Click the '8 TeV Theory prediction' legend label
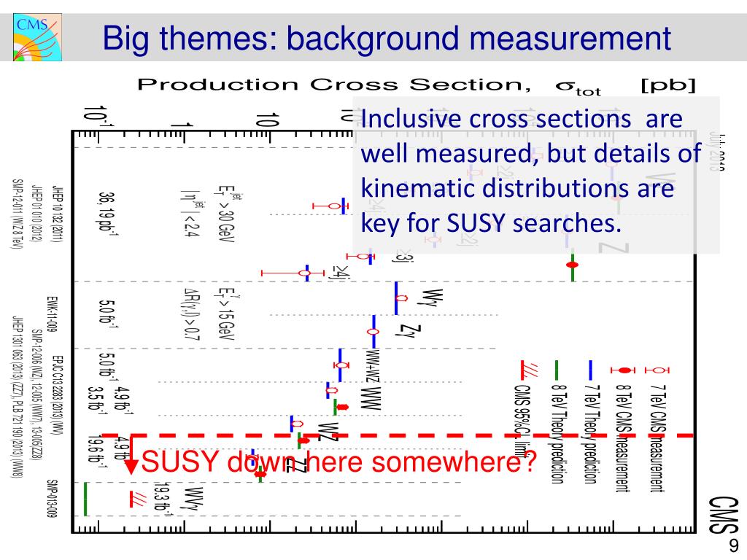This screenshot has width=747, height=560. (557, 435)
